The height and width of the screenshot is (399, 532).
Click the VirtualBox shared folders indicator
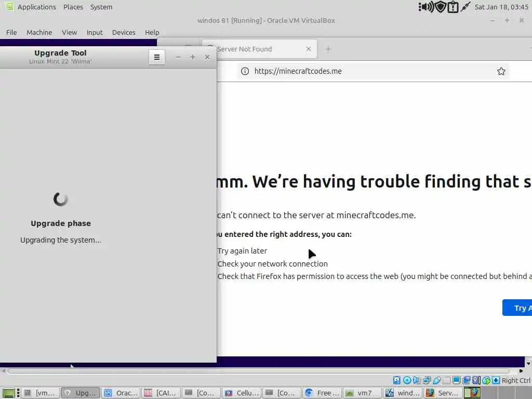pos(446,380)
